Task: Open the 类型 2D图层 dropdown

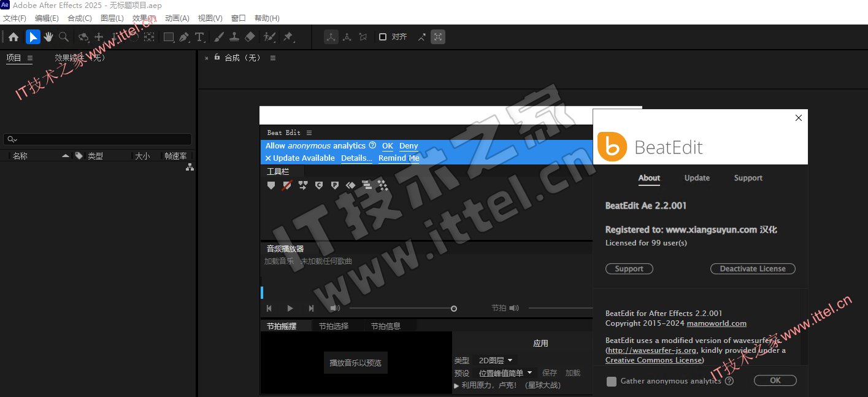Action: (x=496, y=360)
